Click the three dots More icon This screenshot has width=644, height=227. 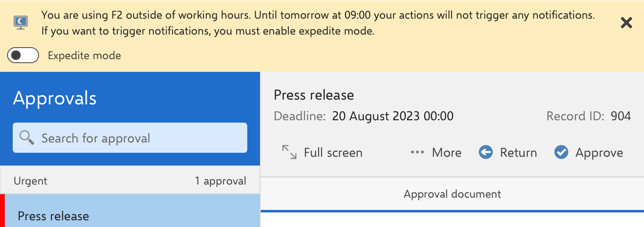(417, 152)
